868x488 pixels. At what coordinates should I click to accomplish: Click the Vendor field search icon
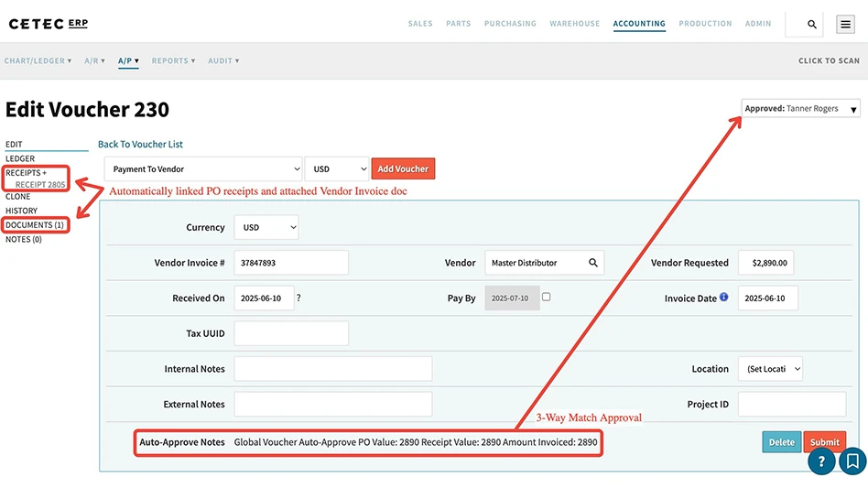pos(593,263)
